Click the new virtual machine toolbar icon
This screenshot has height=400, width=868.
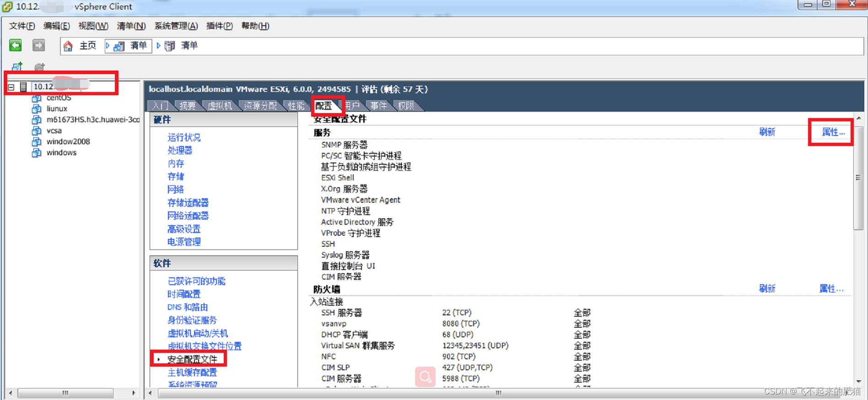[17, 67]
